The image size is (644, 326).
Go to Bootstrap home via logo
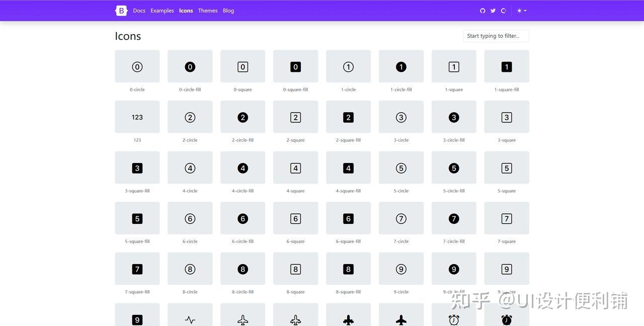[x=121, y=11]
